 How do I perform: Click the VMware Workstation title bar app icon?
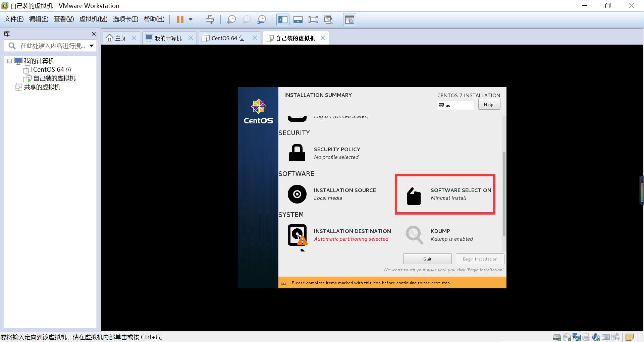pyautogui.click(x=5, y=6)
